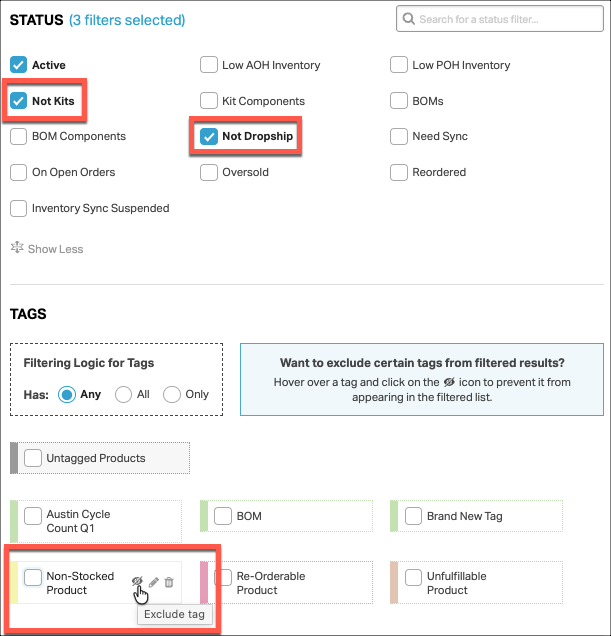Disable the Not Dropship filter
Screen dimensions: 611x636
(x=209, y=136)
